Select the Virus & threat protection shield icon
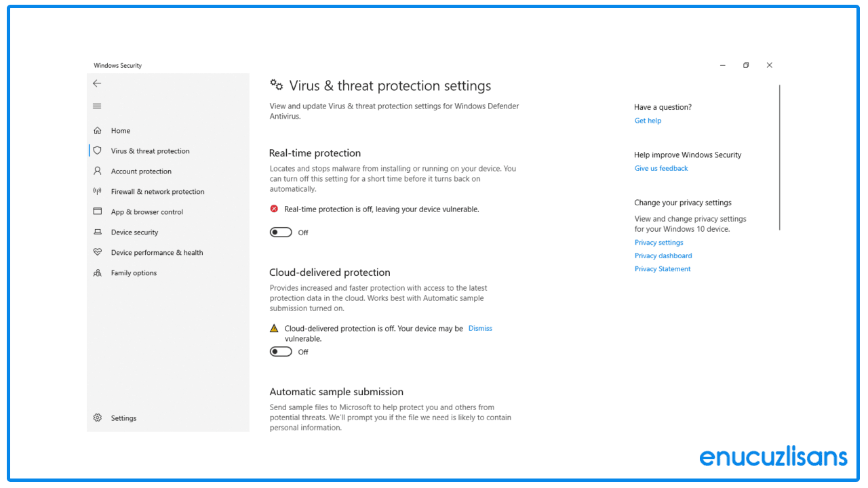868x488 pixels. (98, 150)
